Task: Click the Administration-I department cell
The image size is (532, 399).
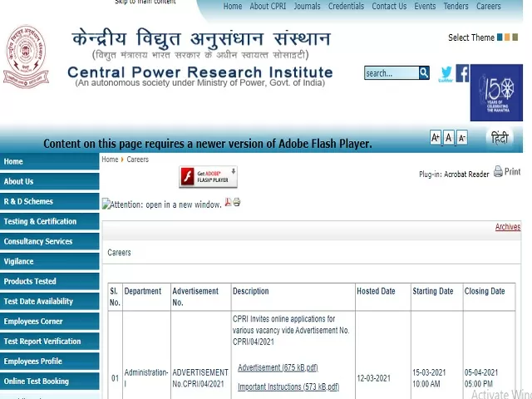Action: click(146, 378)
